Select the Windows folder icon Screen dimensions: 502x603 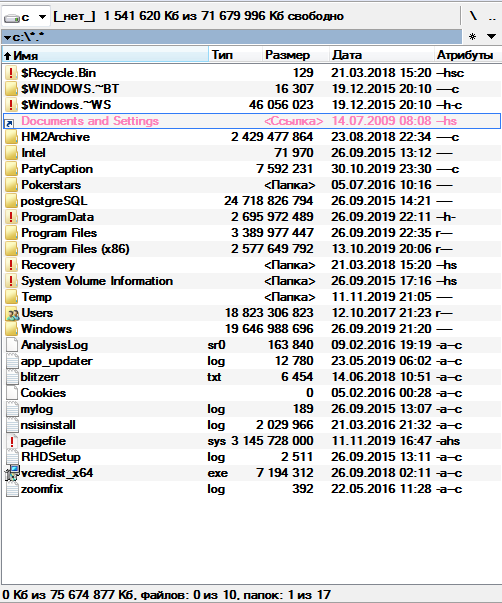12,329
